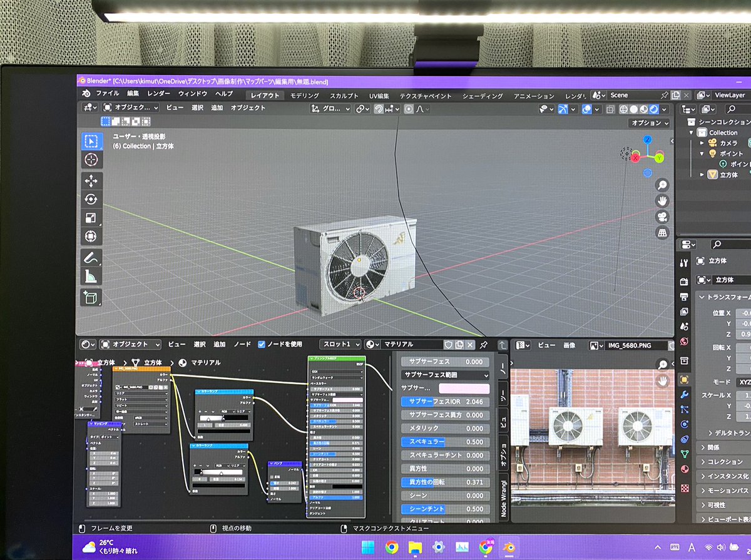This screenshot has width=751, height=560.
Task: Open the Output properties tab
Action: coord(684,296)
